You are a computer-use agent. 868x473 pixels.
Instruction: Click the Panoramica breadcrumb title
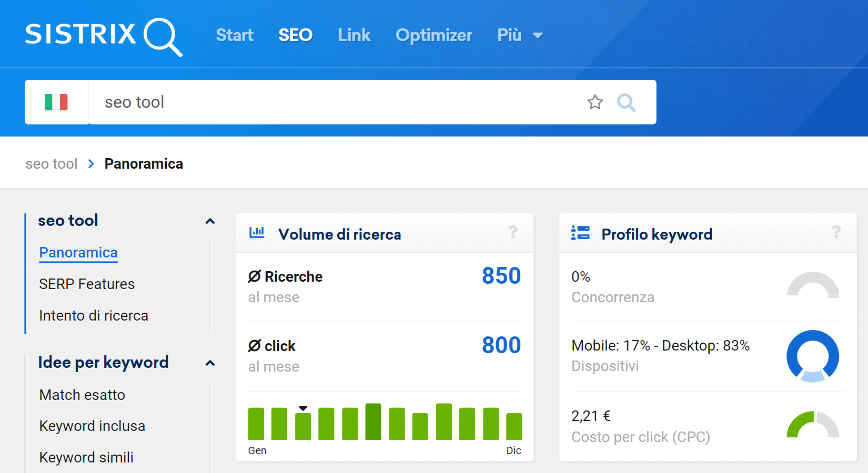pos(144,164)
